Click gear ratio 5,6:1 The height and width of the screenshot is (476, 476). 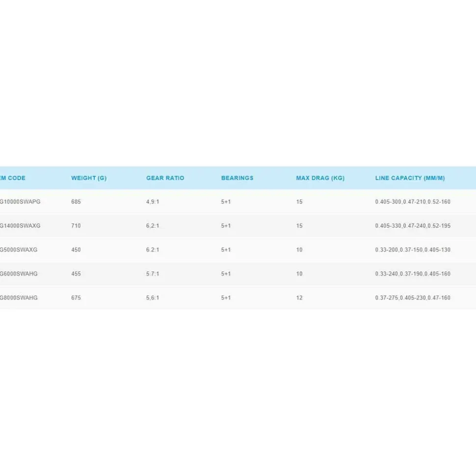153,298
